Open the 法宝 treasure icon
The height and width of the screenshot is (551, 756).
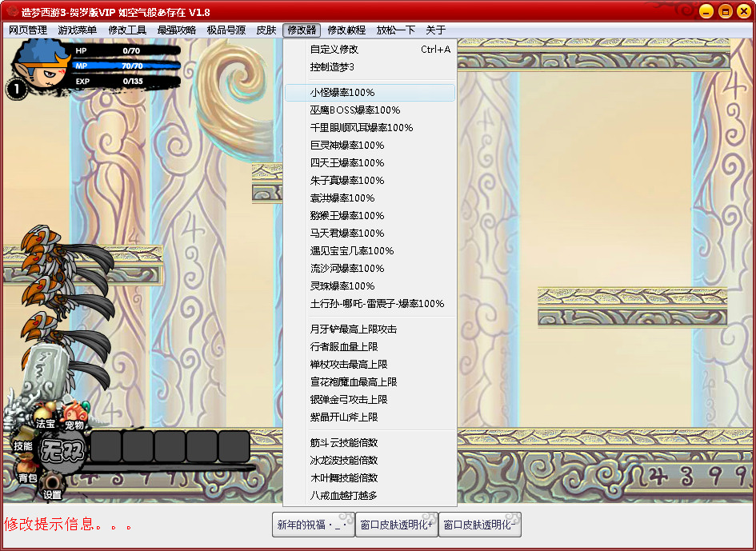[46, 417]
